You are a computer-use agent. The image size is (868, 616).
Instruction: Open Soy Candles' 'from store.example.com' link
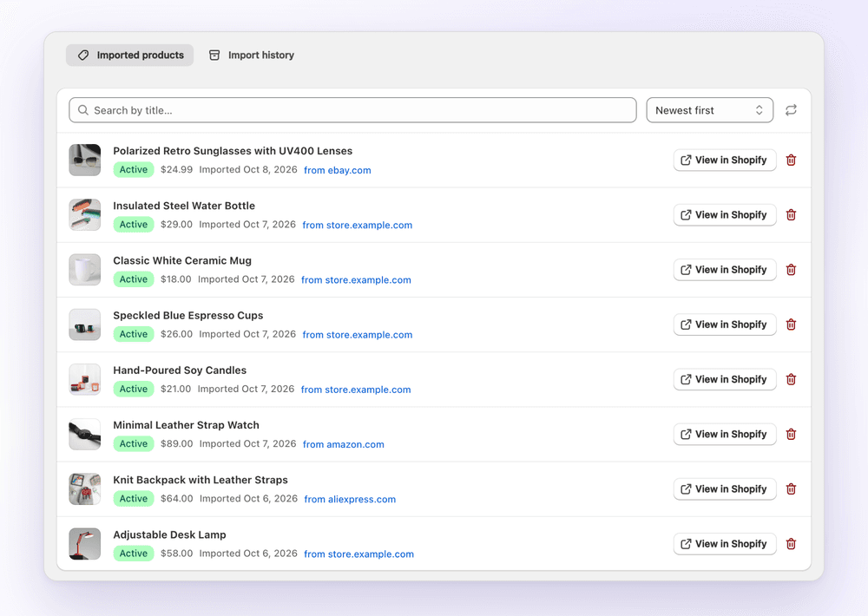[x=356, y=389]
